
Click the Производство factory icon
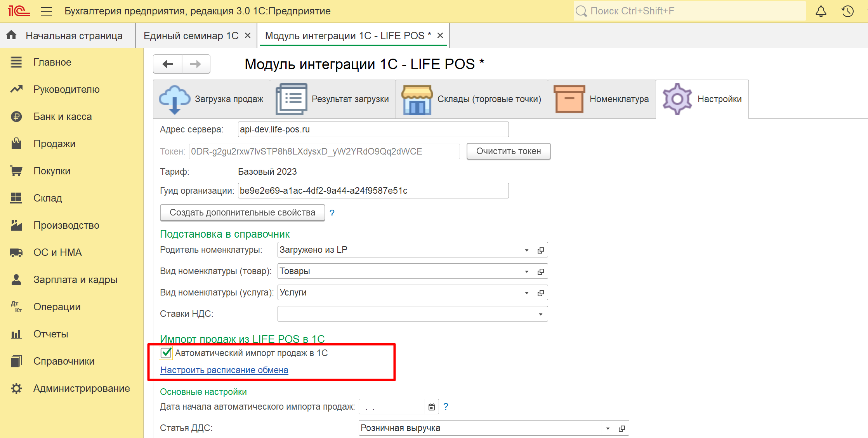16,225
